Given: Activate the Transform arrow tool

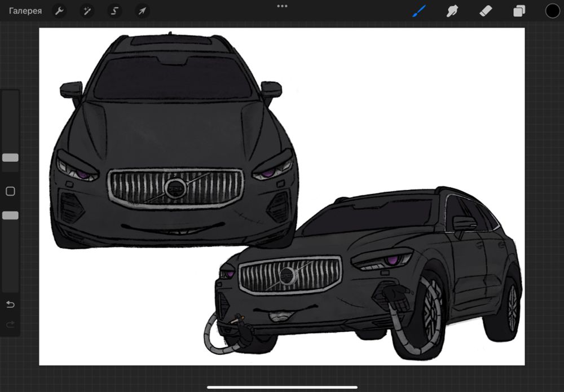Looking at the screenshot, I should coord(142,11).
